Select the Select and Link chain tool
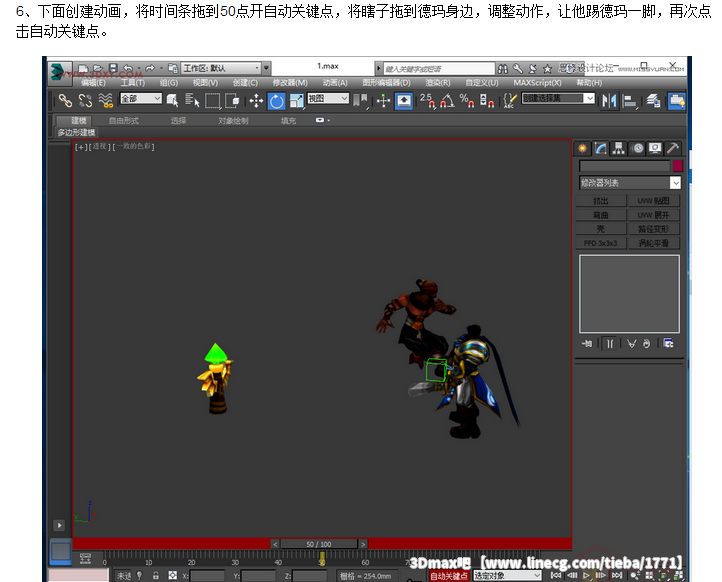Image resolution: width=722 pixels, height=582 pixels. click(65, 100)
